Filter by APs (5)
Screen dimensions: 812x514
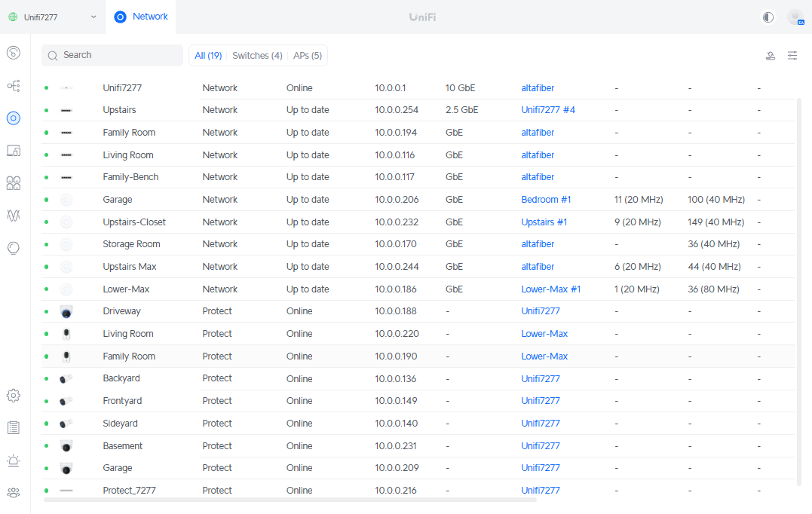pyautogui.click(x=308, y=55)
